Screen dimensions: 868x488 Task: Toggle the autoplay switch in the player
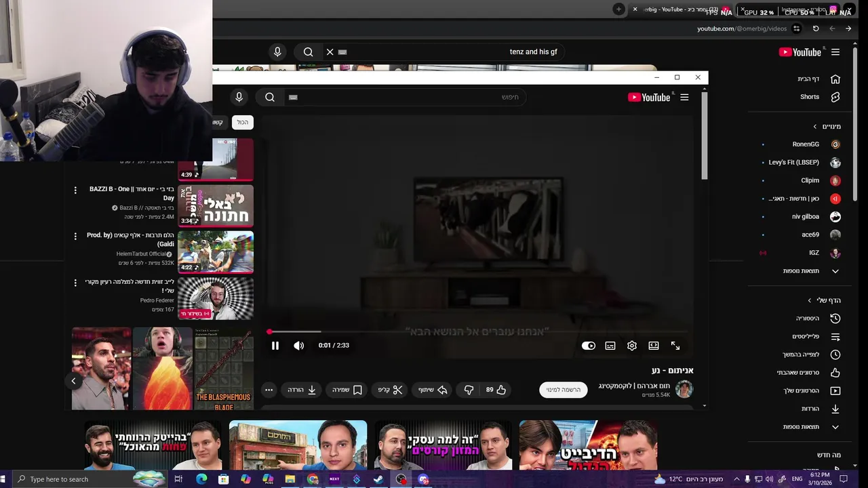(589, 346)
